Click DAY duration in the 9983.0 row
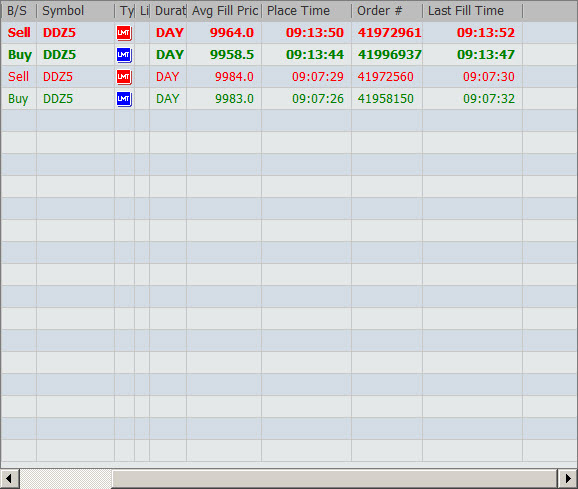 (168, 99)
